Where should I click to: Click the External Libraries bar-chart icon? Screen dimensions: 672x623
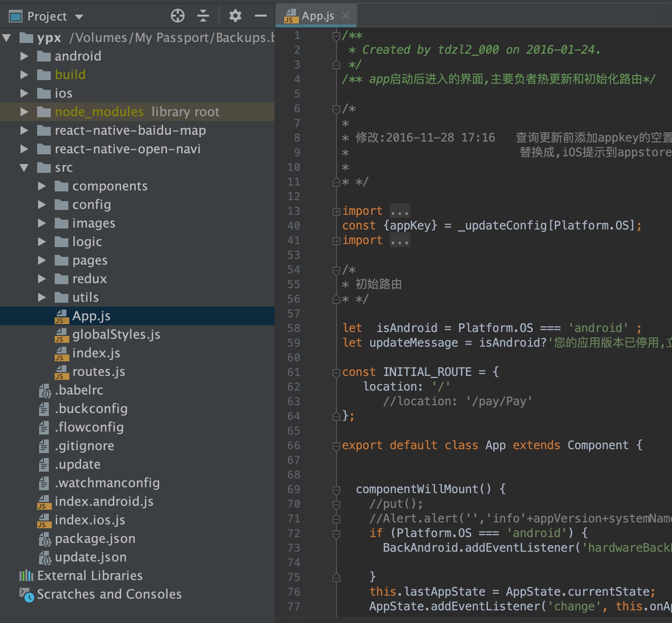click(26, 576)
